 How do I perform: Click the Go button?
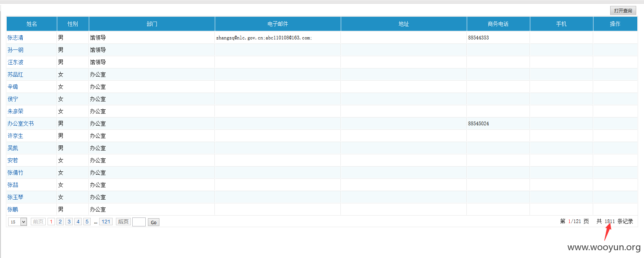point(153,222)
